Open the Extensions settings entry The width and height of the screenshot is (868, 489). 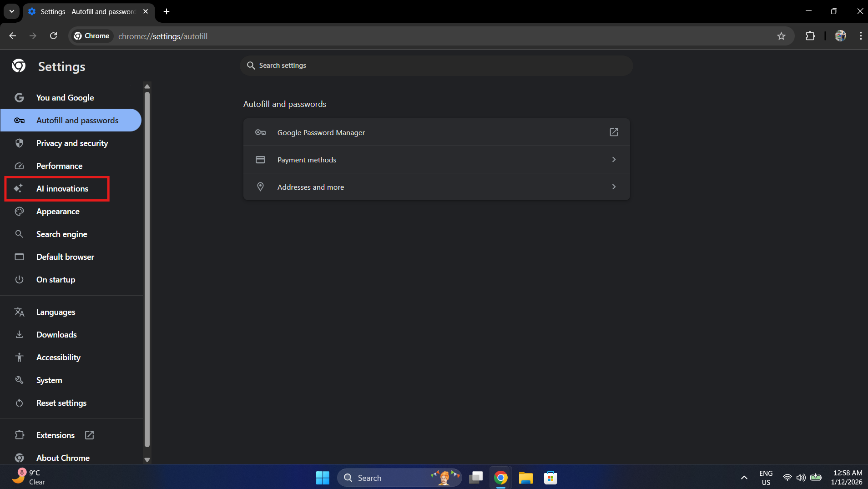pos(55,435)
